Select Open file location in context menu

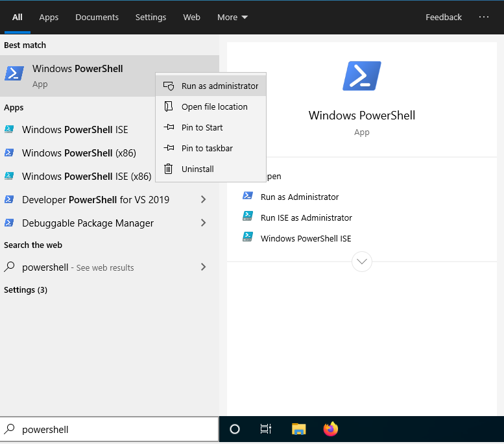[214, 106]
